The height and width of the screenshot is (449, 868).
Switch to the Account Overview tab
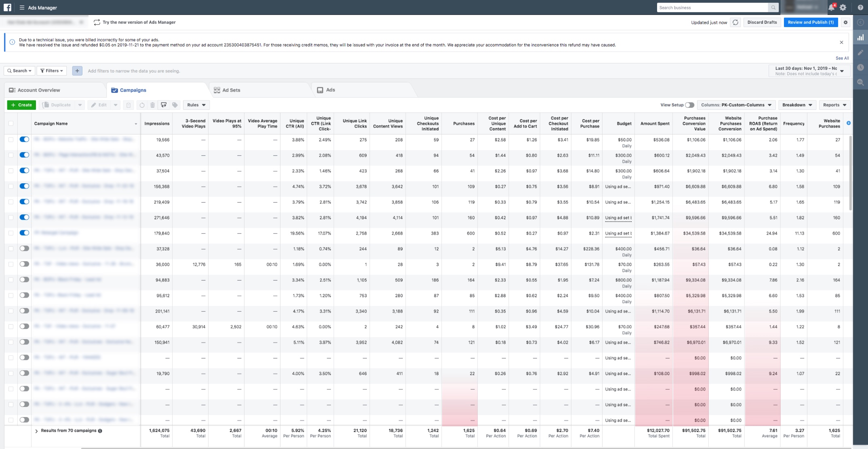(55, 90)
